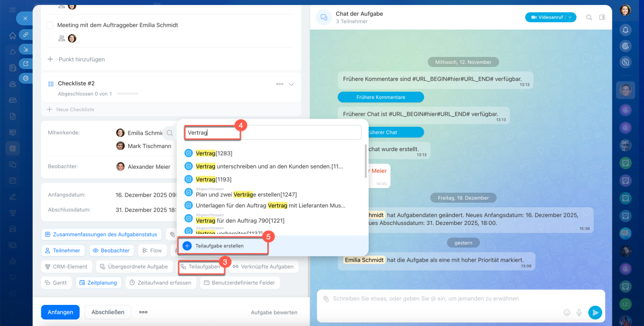Open the hamburger menu in the left sidebar

[13, 10]
